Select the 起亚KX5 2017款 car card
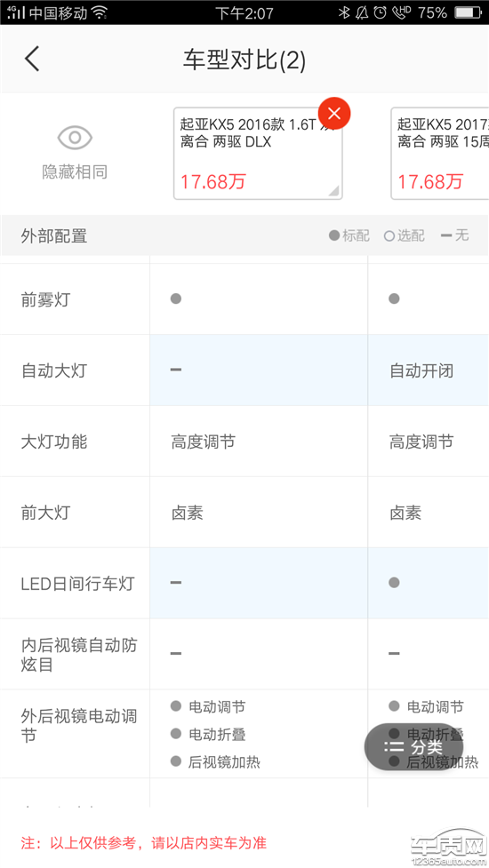Screen dimensions: 489x868 pyautogui.click(x=440, y=154)
